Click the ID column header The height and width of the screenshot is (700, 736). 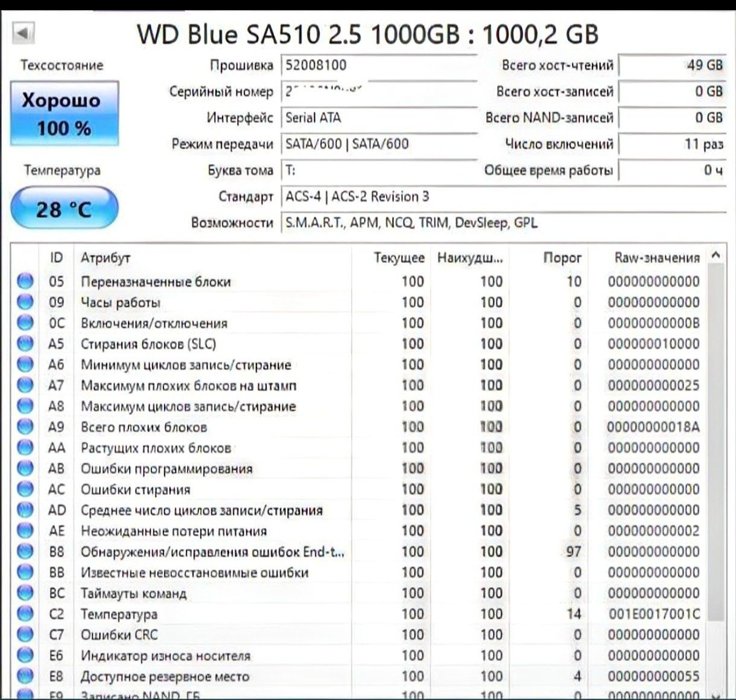56,258
